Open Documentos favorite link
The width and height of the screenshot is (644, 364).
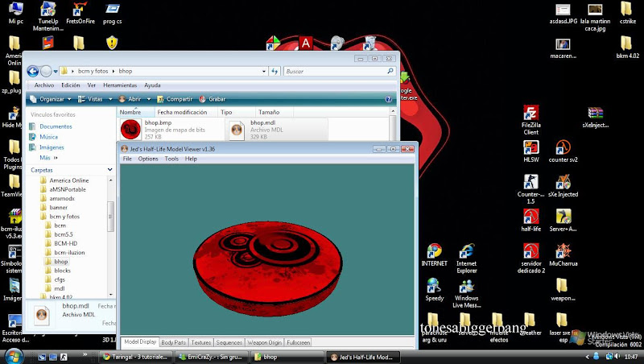51,126
